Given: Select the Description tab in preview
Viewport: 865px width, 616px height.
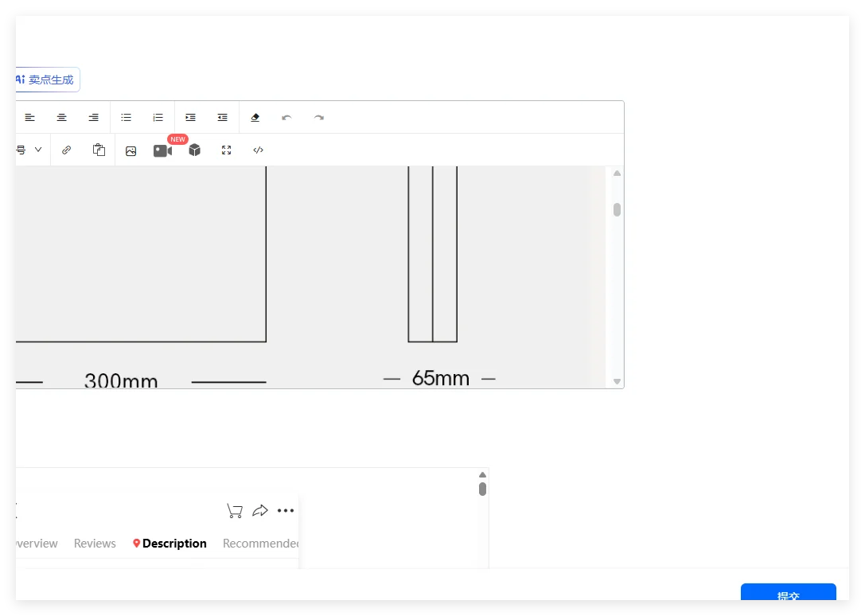Looking at the screenshot, I should (x=170, y=543).
